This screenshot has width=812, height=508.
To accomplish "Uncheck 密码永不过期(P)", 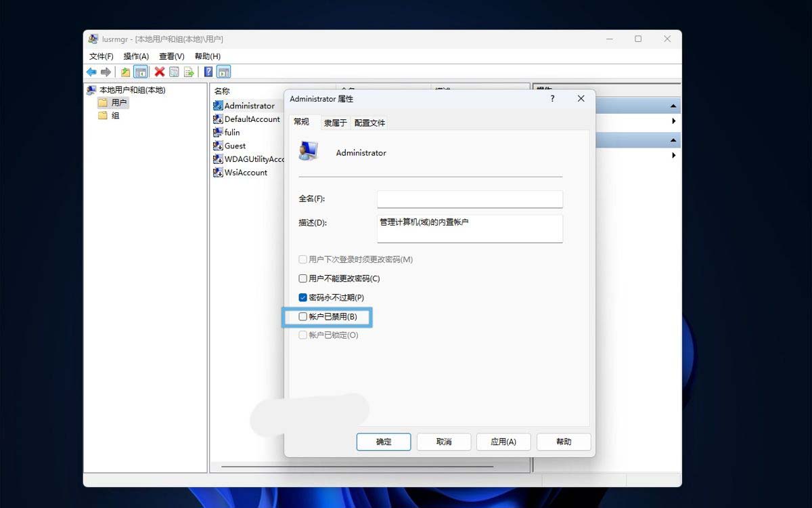I will tap(302, 297).
